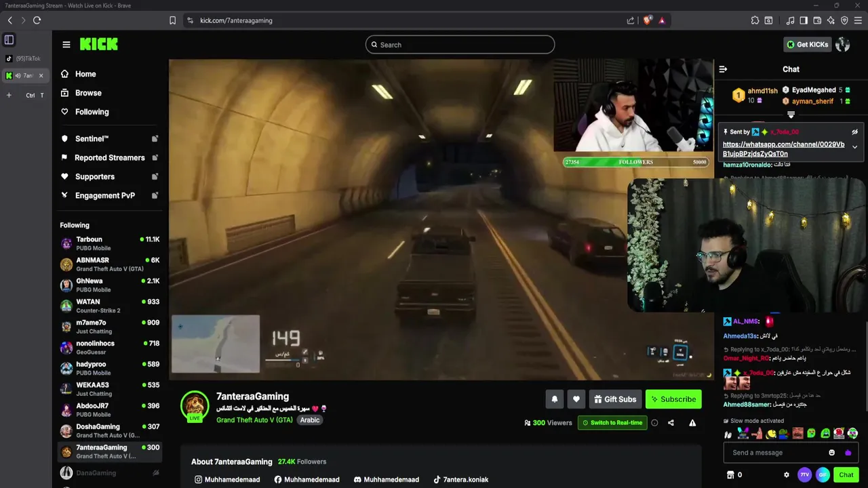This screenshot has width=868, height=488.
Task: Bookmark this page with bookmark icon
Action: [x=172, y=20]
